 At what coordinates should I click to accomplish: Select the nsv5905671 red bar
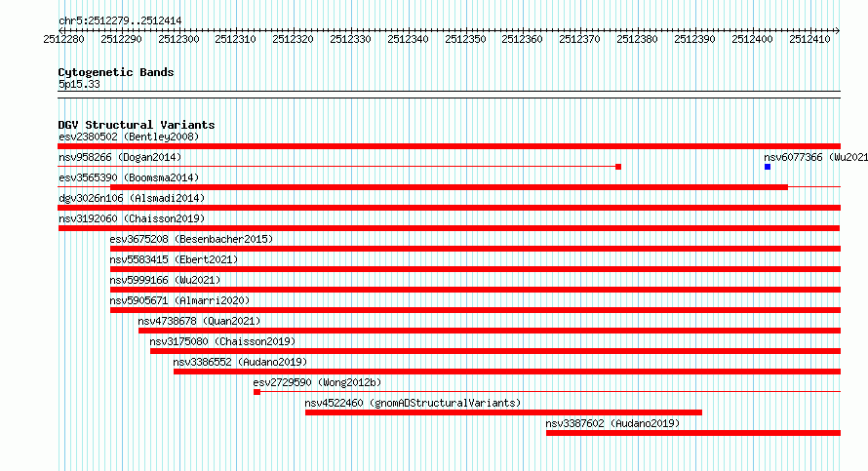(x=476, y=310)
